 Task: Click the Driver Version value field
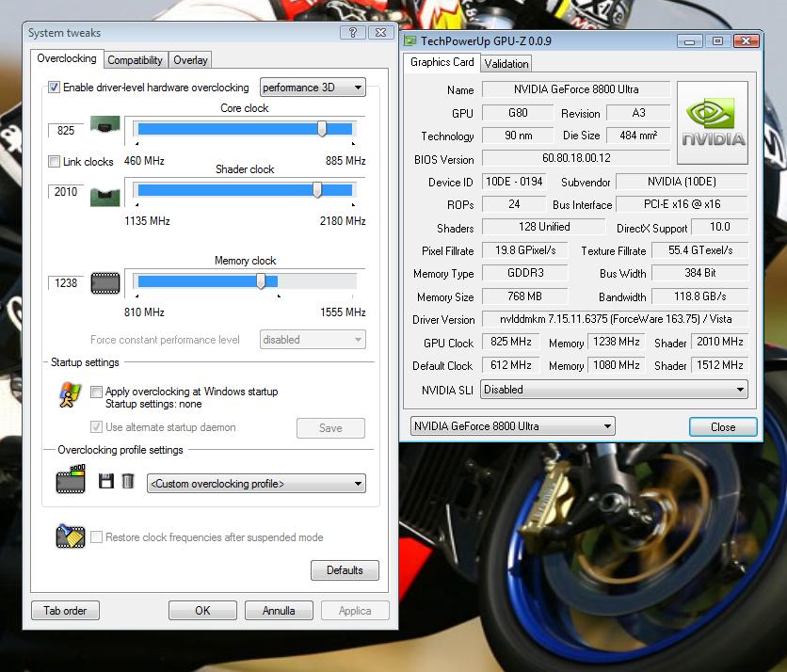pos(616,319)
